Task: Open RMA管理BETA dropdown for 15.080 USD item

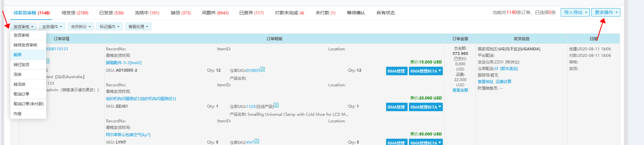Action: (x=426, y=71)
